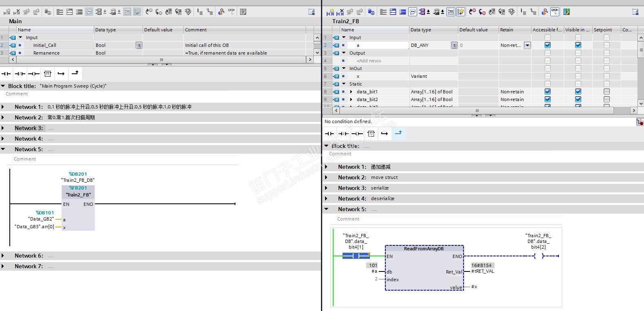Screen dimensions: 644x311
Task: Insert output coil in Train2_FB editor
Action: click(x=357, y=134)
